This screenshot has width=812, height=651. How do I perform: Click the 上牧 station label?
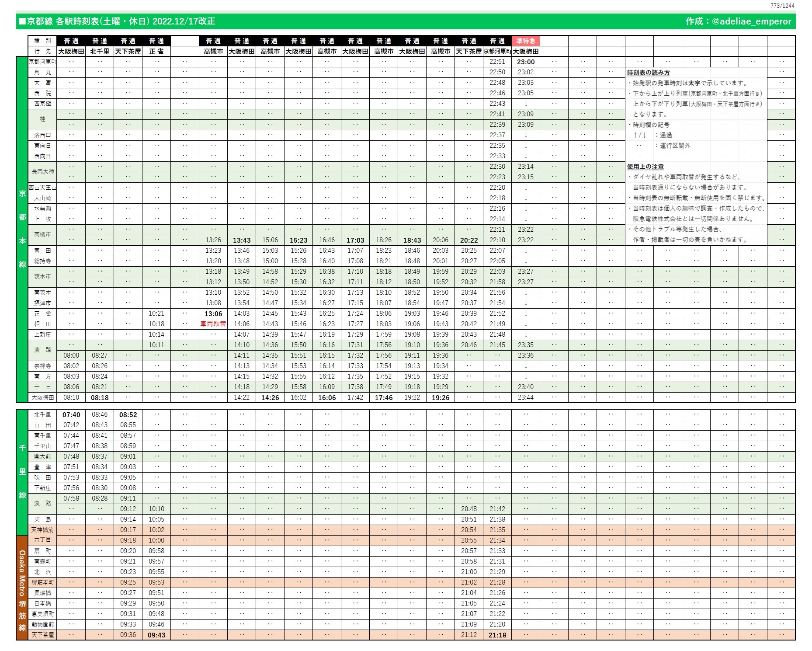(42, 219)
